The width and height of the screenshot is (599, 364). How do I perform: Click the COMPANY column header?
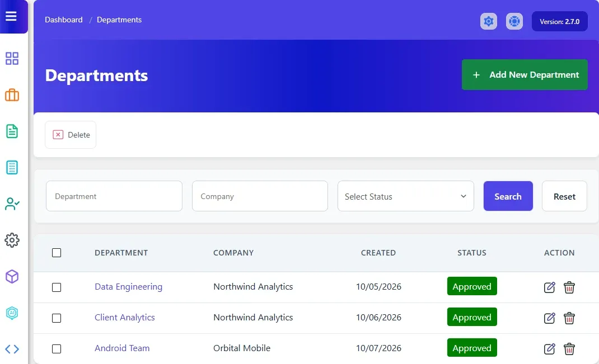click(233, 253)
